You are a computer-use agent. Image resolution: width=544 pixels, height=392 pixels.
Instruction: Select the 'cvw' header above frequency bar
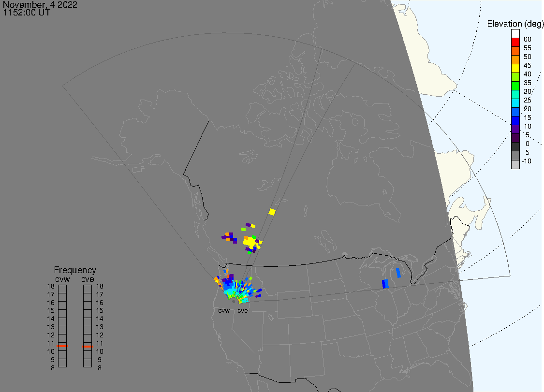tap(62, 279)
